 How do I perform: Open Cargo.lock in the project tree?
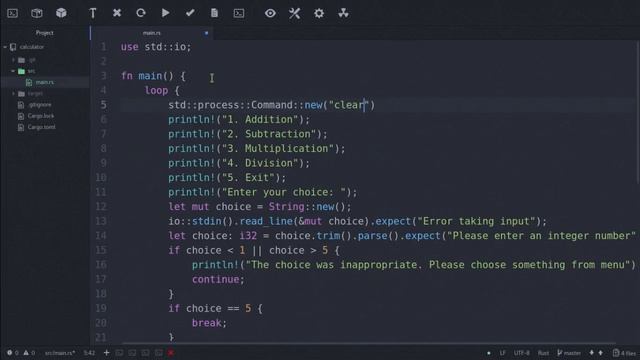[x=41, y=116]
